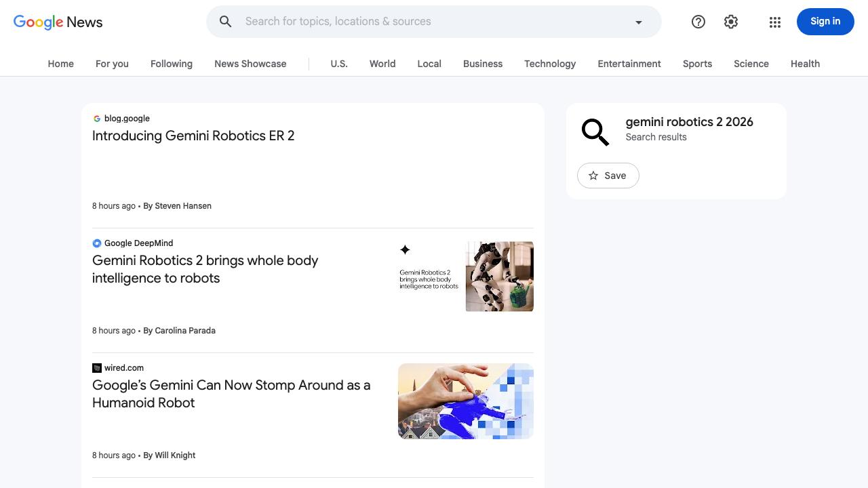868x488 pixels.
Task: Click the blog.google source name
Action: pyautogui.click(x=127, y=119)
